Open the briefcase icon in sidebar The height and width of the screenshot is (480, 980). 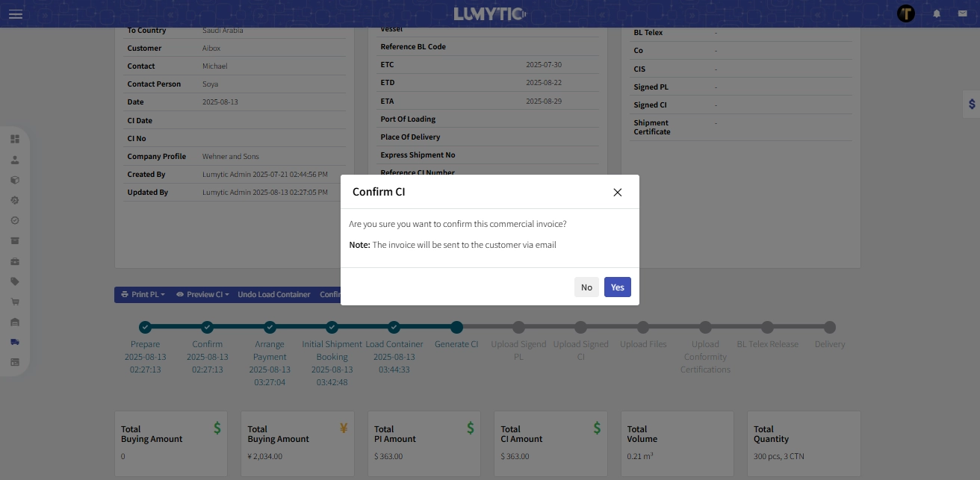point(15,261)
